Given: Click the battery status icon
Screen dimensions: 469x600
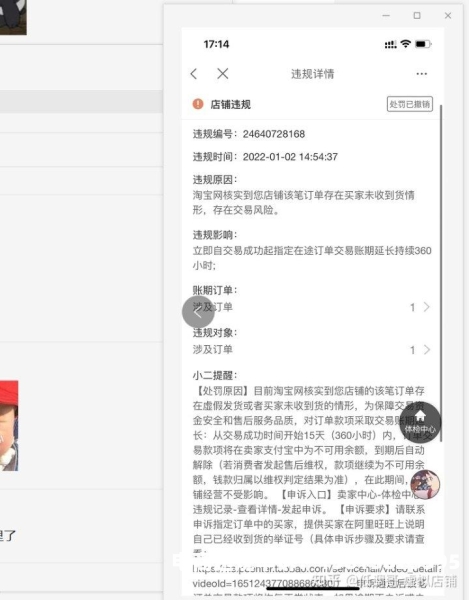Looking at the screenshot, I should coord(423,44).
